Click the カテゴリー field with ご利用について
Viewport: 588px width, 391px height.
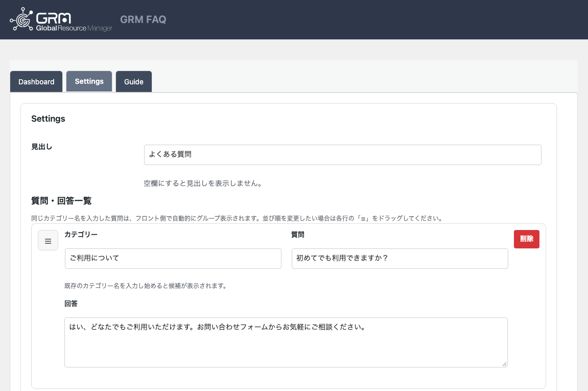pos(173,259)
